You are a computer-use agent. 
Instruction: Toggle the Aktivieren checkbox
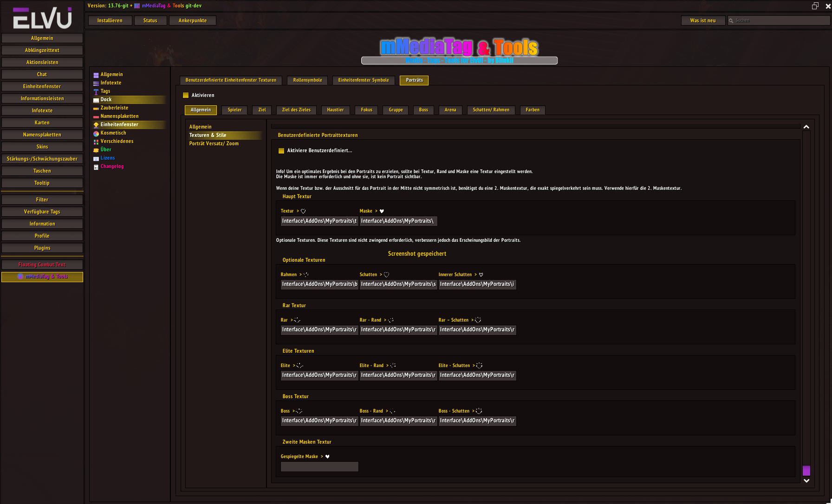point(186,95)
